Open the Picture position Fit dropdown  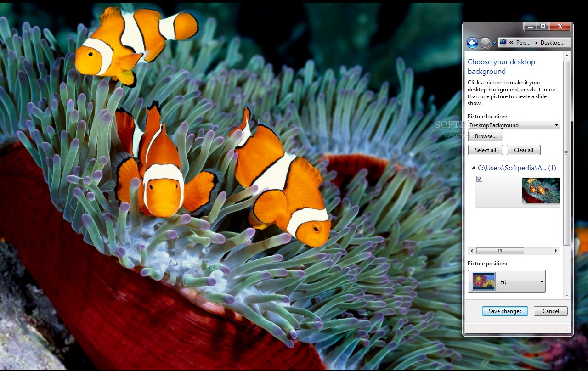pos(507,281)
